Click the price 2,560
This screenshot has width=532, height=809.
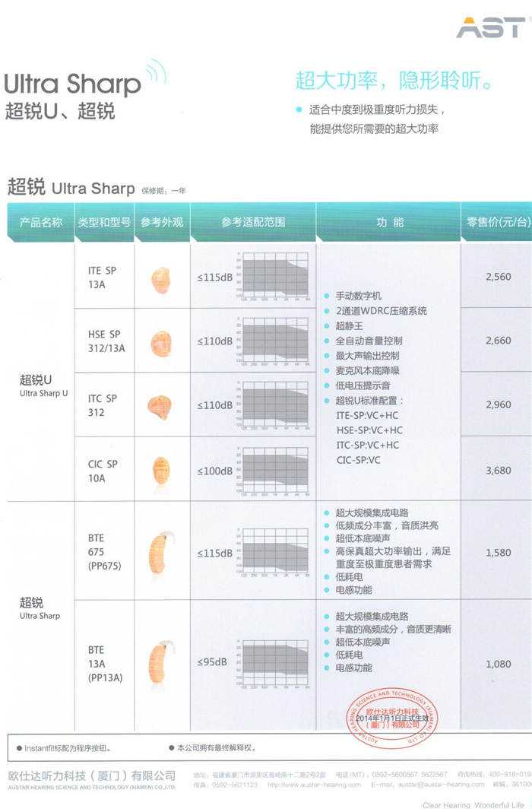click(x=499, y=277)
